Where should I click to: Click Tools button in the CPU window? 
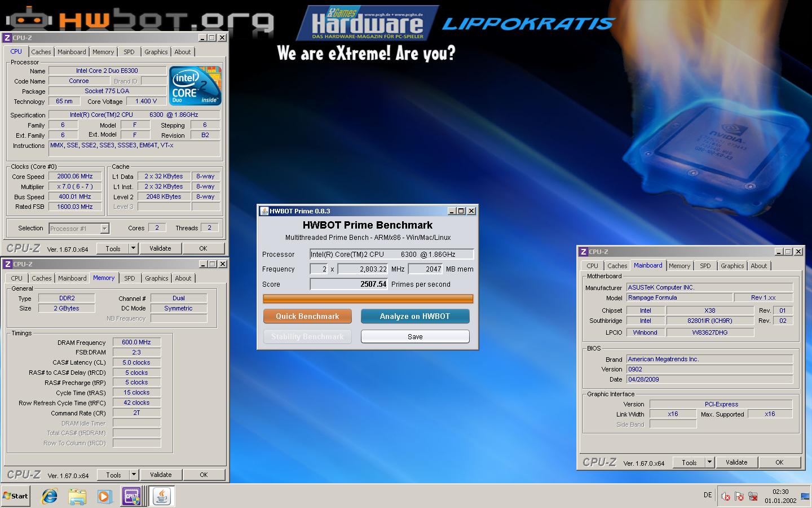pos(113,248)
